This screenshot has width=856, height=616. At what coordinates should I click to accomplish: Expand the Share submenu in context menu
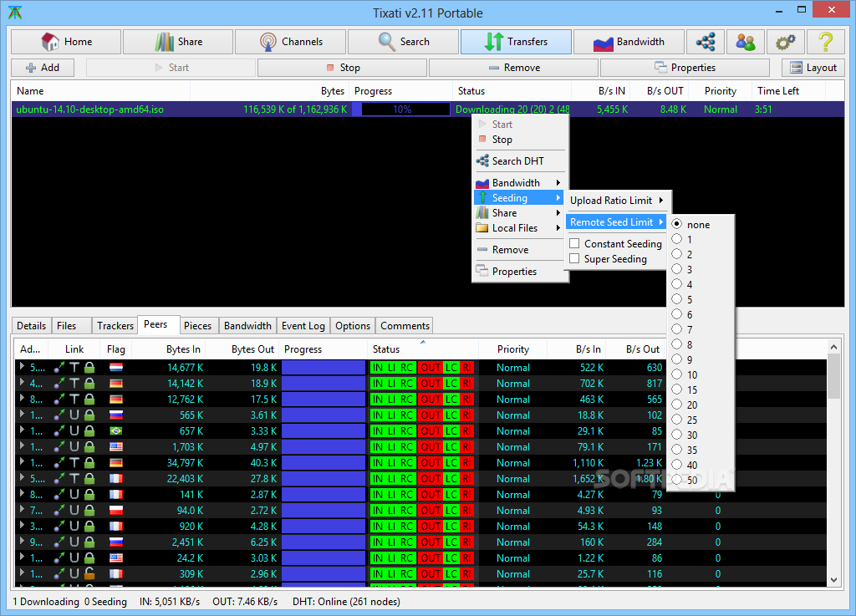click(x=519, y=213)
